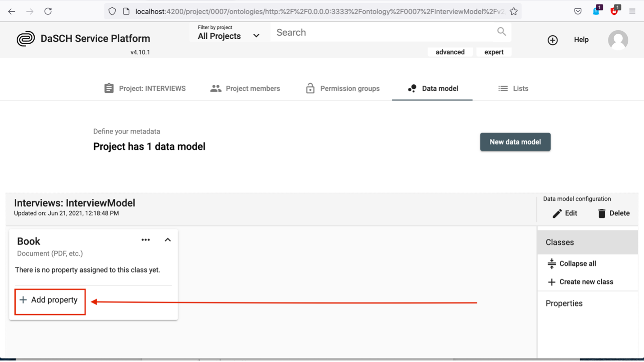644x362 pixels.
Task: Click the New data model button
Action: pyautogui.click(x=515, y=142)
